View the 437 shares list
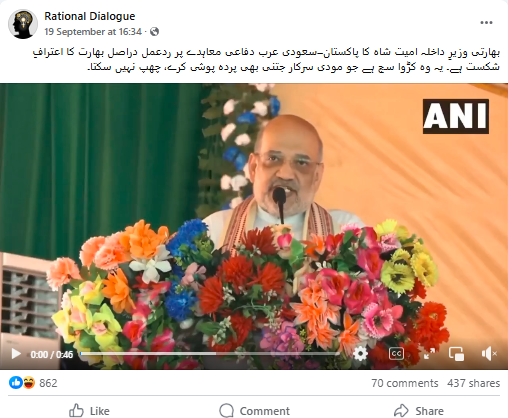 [474, 383]
